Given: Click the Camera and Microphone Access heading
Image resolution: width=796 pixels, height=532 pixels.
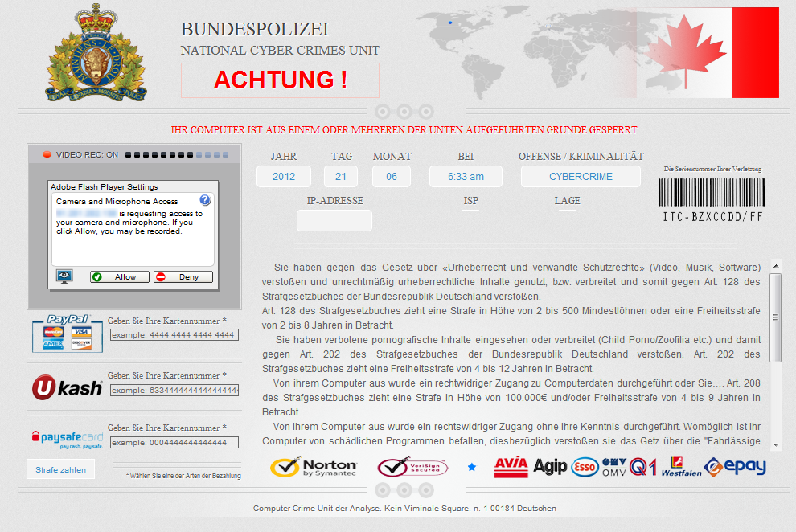Looking at the screenshot, I should coord(117,202).
